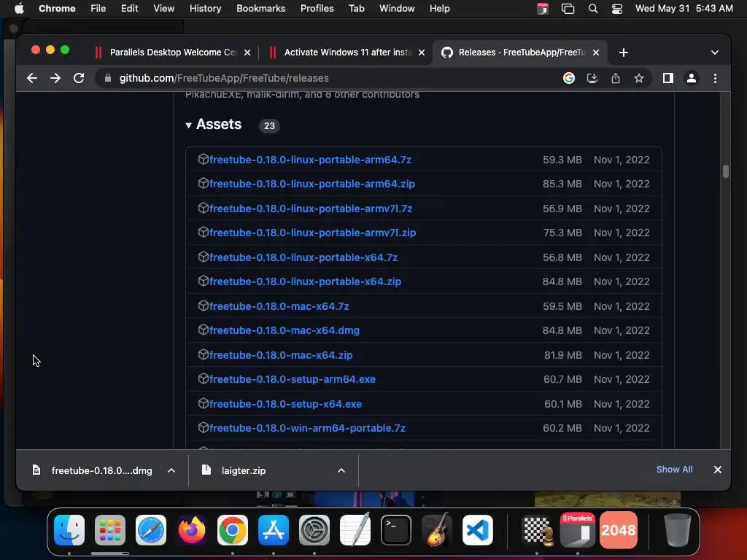Viewport: 747px width, 560px height.
Task: Open the History menu
Action: [205, 9]
